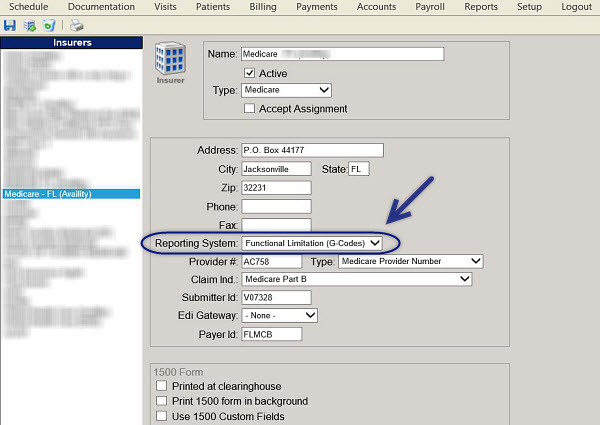The image size is (600, 425).
Task: Open the Payments menu
Action: [317, 7]
